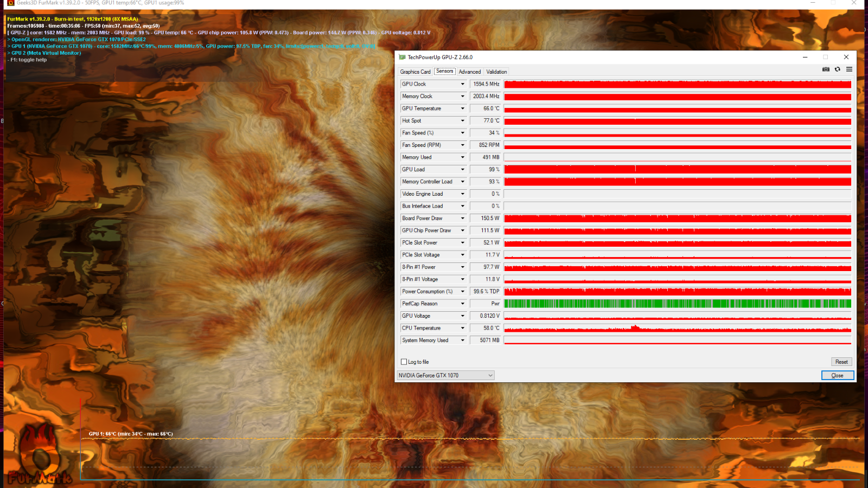Viewport: 868px width, 488px height.
Task: Click the GPU Voltage value 0.8120 V
Action: point(486,316)
